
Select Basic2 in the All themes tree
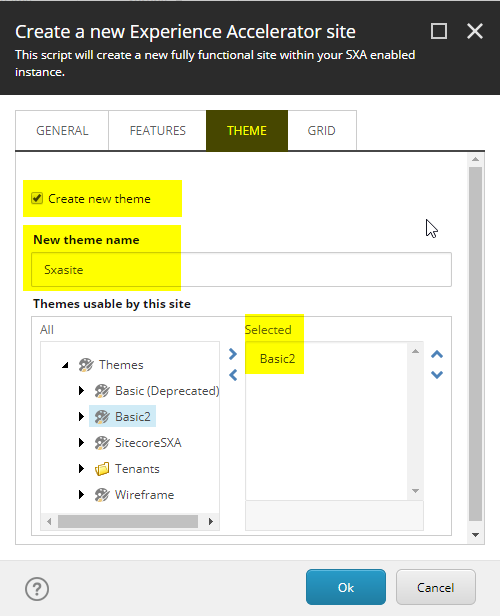coord(133,416)
